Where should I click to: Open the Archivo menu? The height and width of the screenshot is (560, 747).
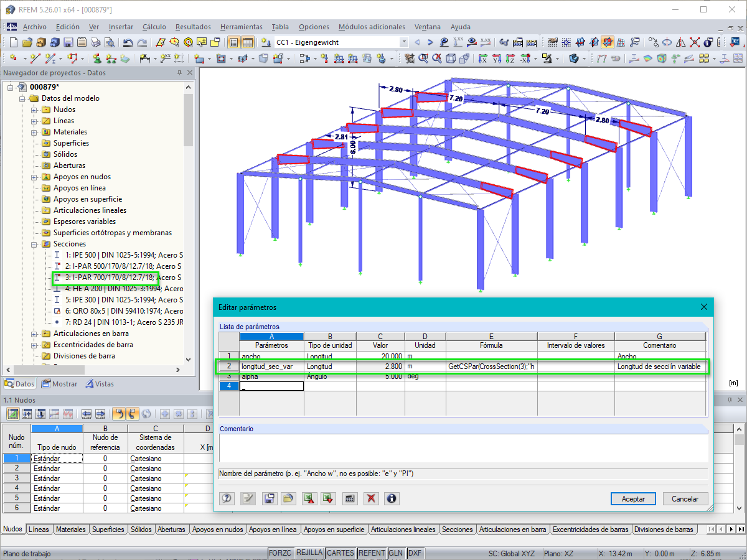coord(34,27)
